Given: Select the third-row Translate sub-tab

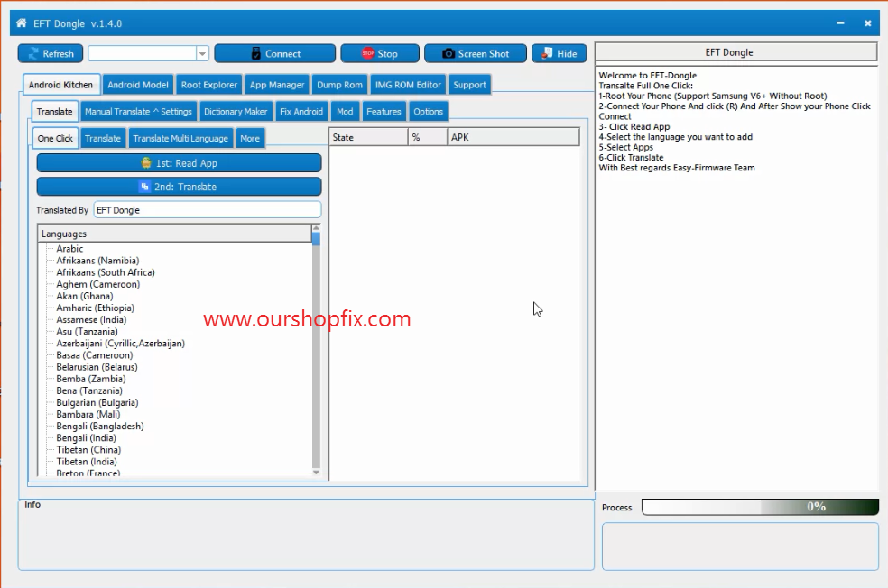Looking at the screenshot, I should (x=103, y=138).
